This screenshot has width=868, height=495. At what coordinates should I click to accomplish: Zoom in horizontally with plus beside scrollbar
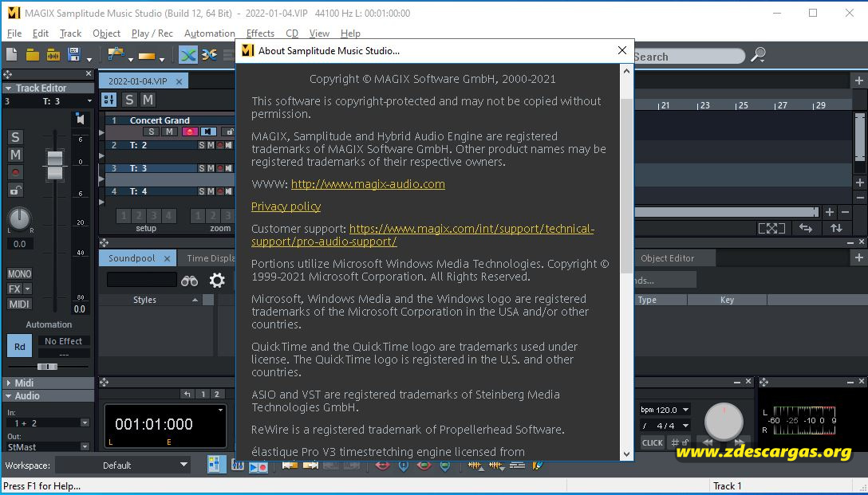tap(829, 212)
